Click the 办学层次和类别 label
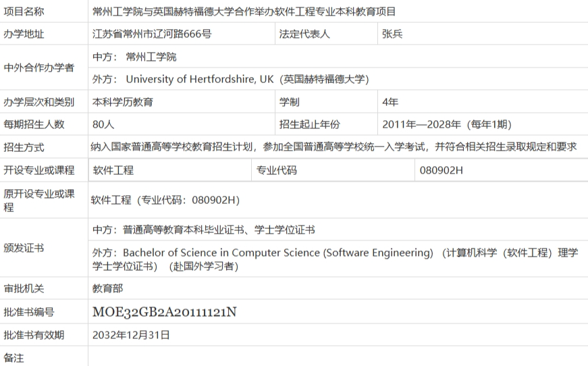588x366 pixels. tap(39, 102)
